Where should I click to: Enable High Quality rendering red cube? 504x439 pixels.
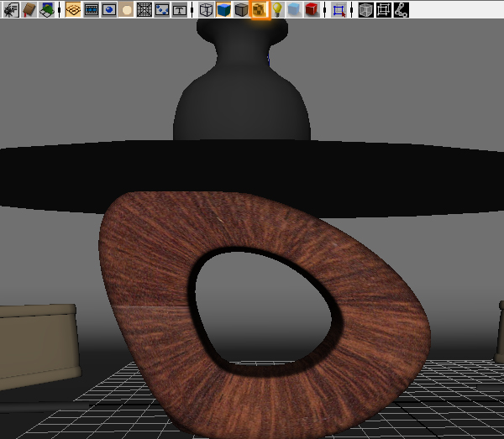[312, 9]
